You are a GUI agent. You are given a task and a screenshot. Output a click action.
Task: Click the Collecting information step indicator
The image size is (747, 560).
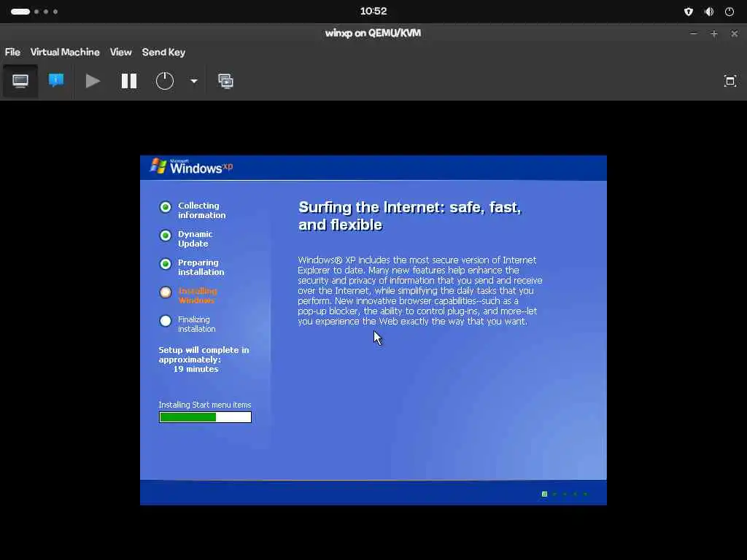tap(166, 207)
